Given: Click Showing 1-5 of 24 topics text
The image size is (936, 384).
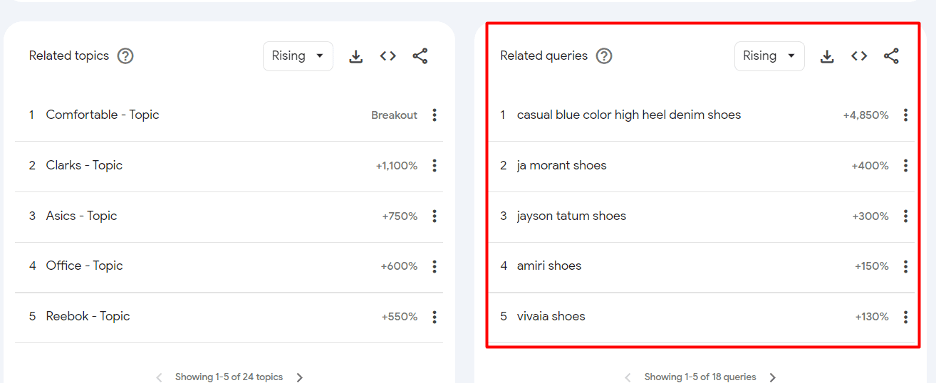Looking at the screenshot, I should (x=229, y=377).
